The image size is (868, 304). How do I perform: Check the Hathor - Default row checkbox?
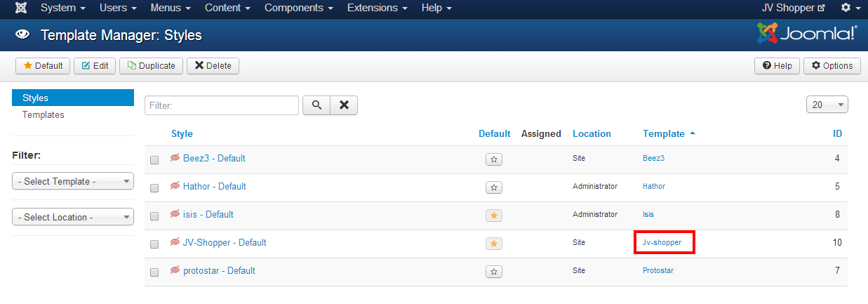[x=154, y=188]
